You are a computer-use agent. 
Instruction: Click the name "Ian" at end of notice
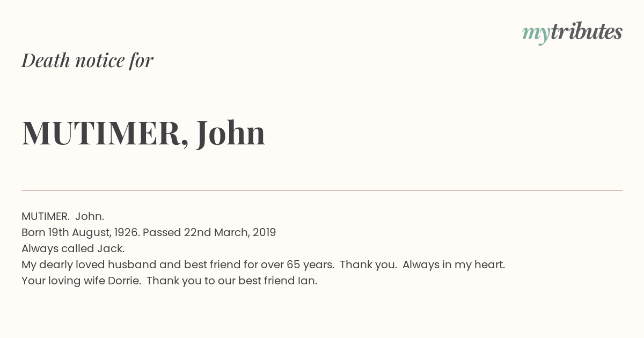pos(305,281)
